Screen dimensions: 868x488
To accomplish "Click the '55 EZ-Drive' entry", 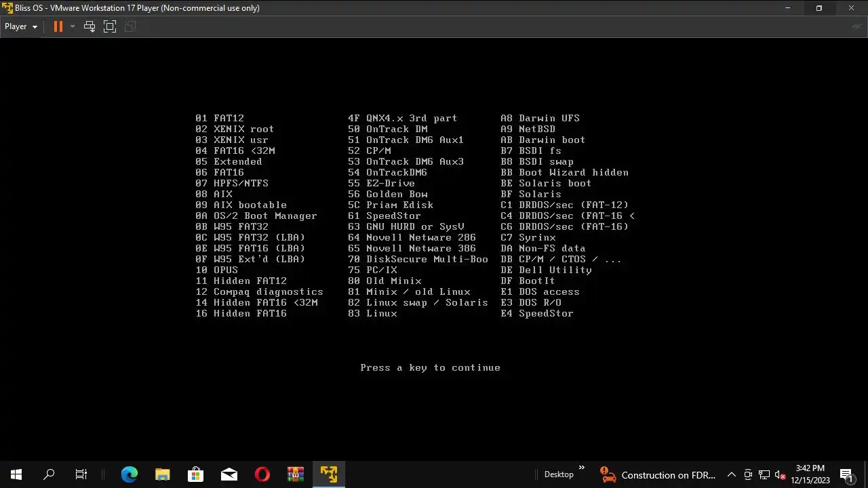I will pos(381,183).
